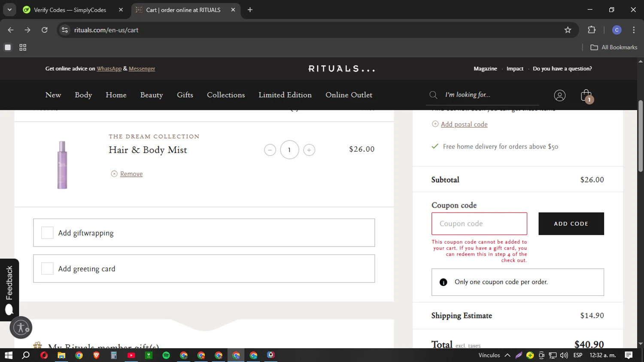Screen dimensions: 644x362
Task: Click the Messenger advice link
Action: (x=142, y=69)
